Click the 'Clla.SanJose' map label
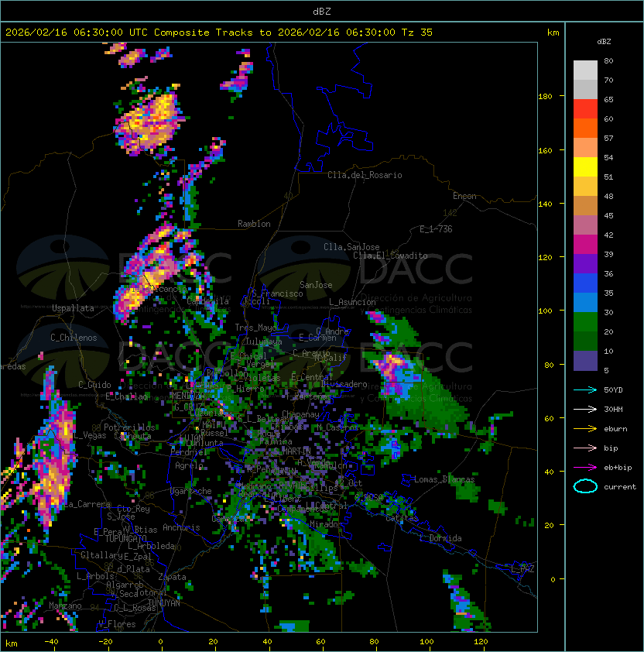 [x=351, y=247]
